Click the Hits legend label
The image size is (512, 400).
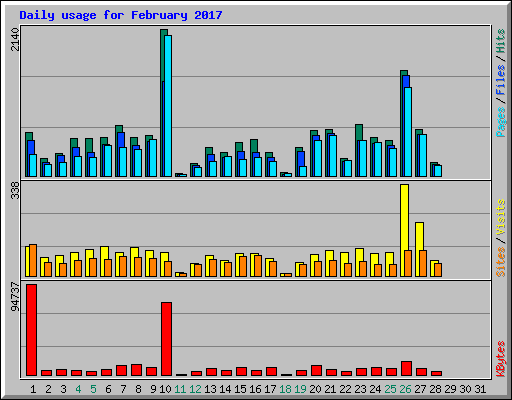[500, 41]
